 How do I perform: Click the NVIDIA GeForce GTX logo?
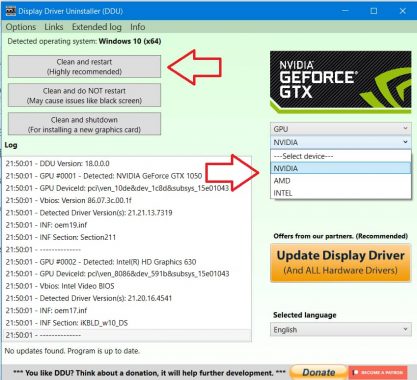tap(340, 82)
